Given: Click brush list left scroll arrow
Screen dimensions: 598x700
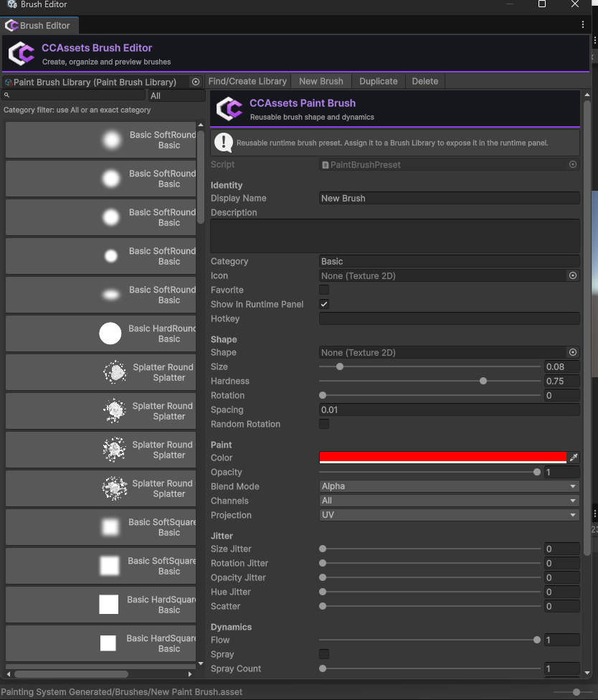Looking at the screenshot, I should 9,674.
